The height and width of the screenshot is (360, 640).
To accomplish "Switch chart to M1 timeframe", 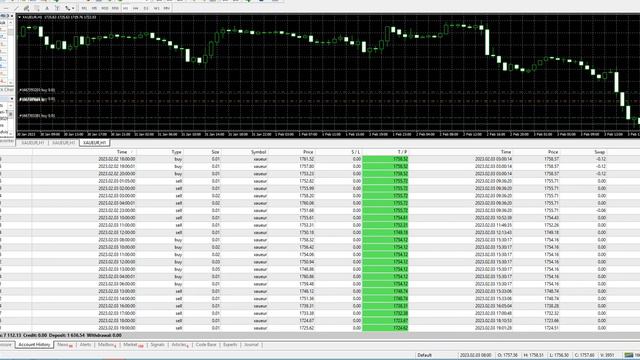I will [84, 8].
